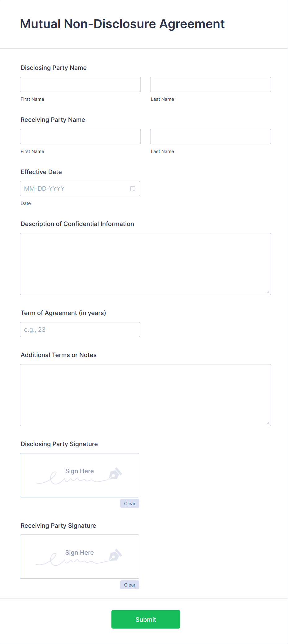Focus Disclosing Party Last Name field
Viewport: 288px width, 644px height.
[210, 84]
